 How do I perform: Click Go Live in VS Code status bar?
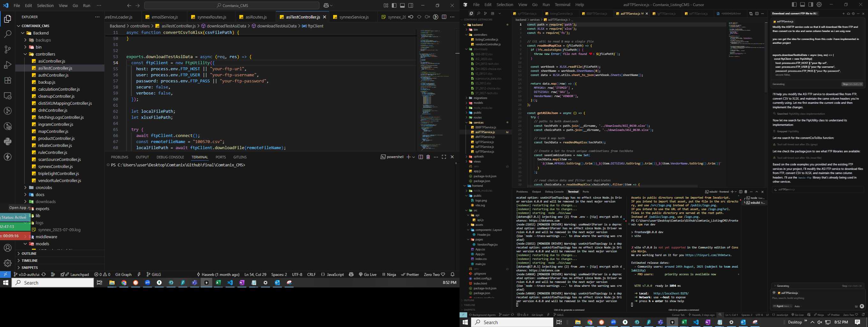pos(368,274)
